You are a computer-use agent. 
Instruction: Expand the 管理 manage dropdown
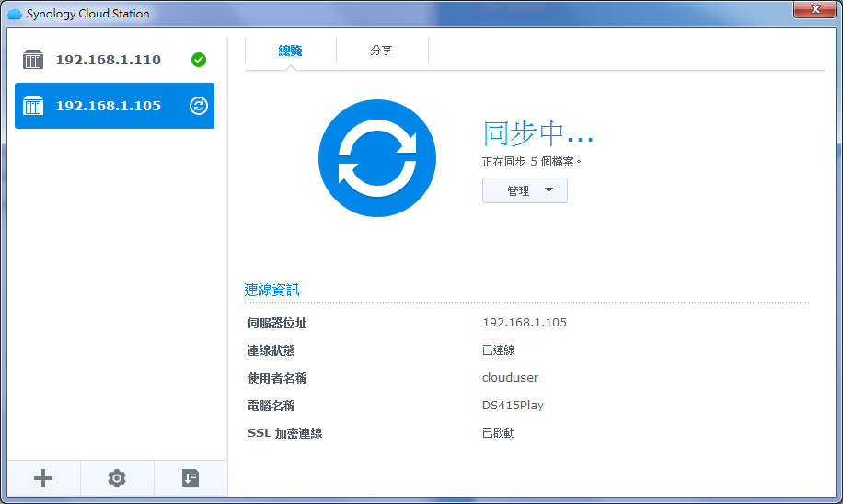click(x=525, y=190)
